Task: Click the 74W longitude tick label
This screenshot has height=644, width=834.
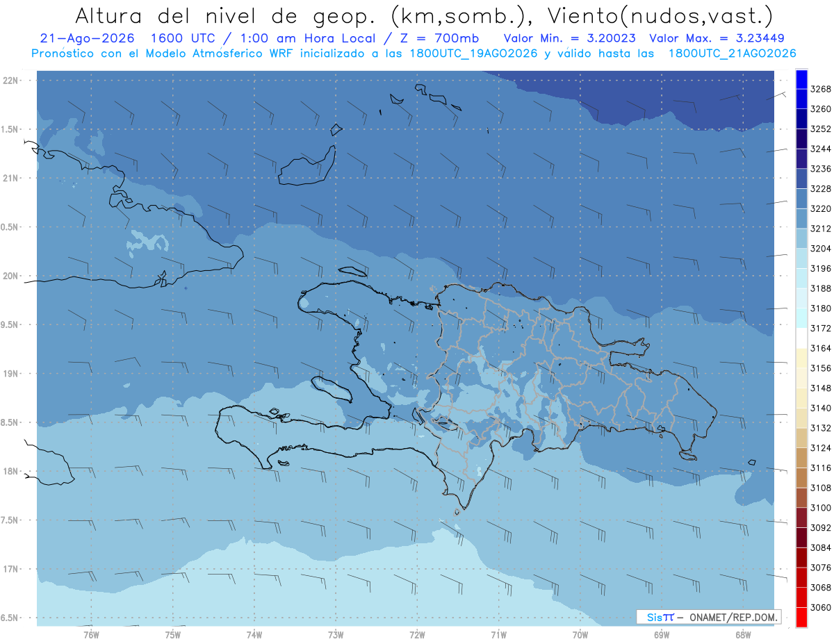Action: coord(254,634)
